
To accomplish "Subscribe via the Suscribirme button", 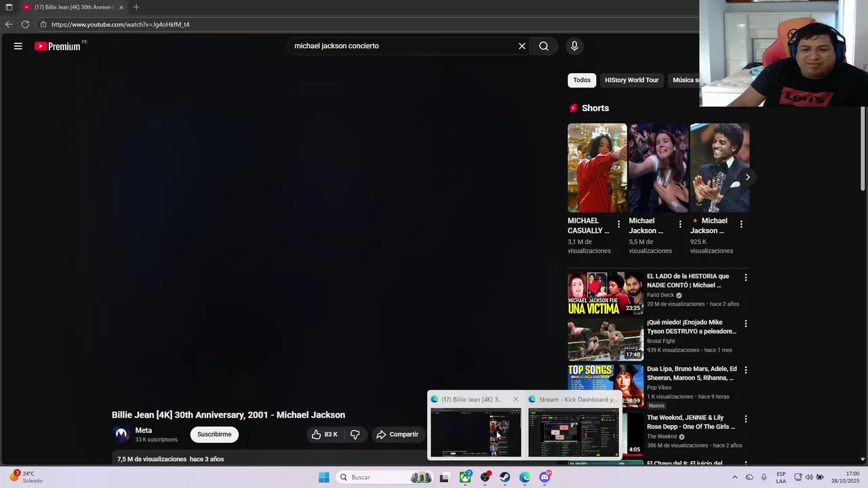I will point(214,434).
